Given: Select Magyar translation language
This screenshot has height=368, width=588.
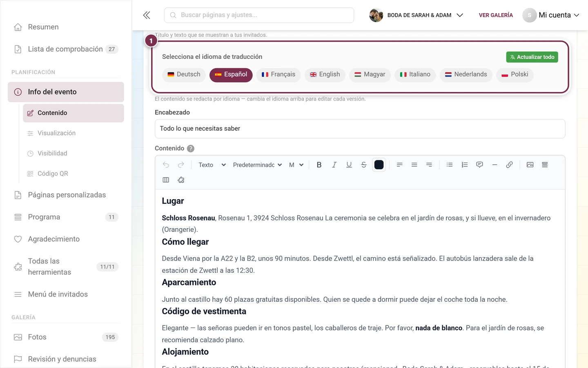Looking at the screenshot, I should tap(370, 74).
